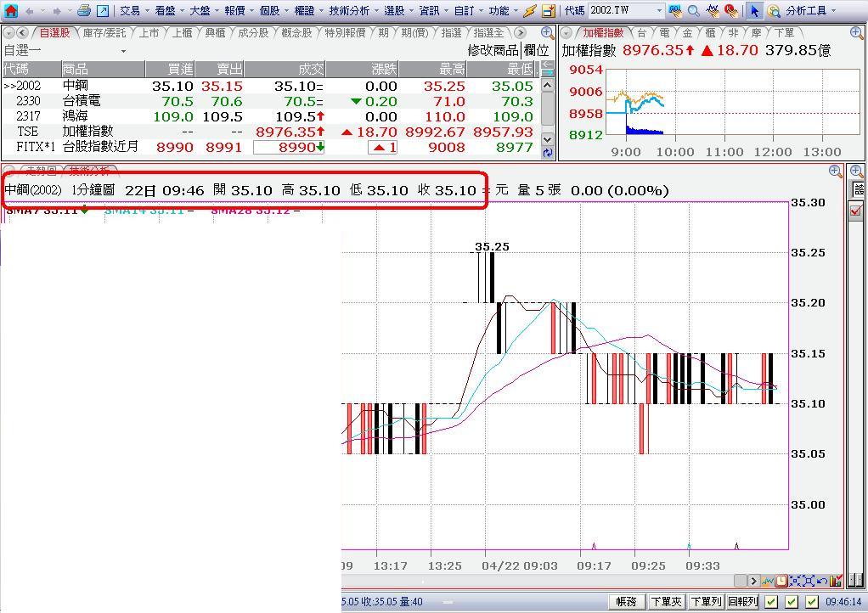Click the 下單夾 button
This screenshot has width=868, height=613.
667,601
